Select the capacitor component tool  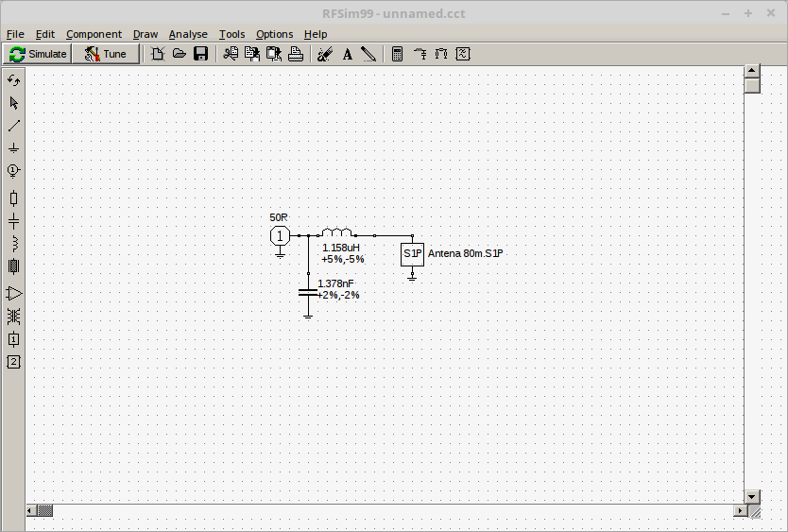[x=14, y=220]
